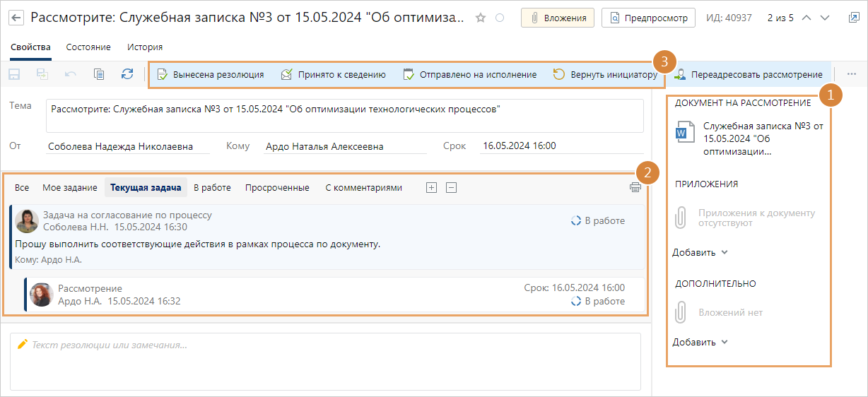Expand all tasks with plus icon
Screen dimensions: 868x397
click(x=432, y=188)
